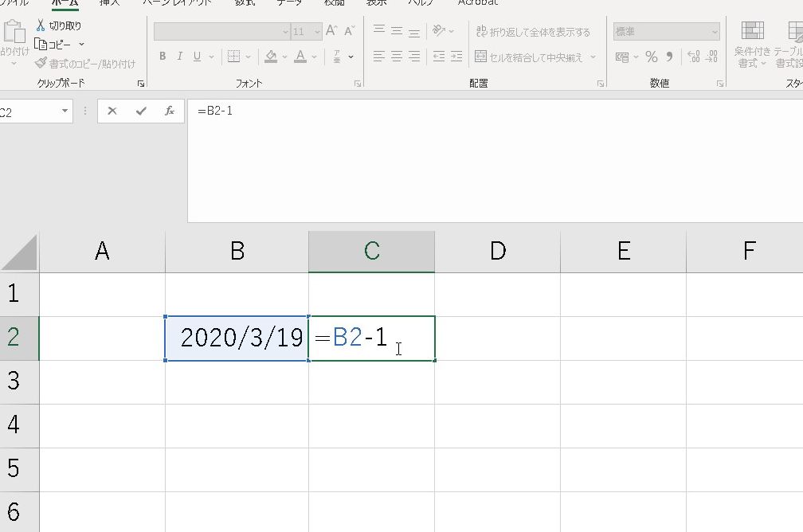
Task: Click the percent style icon
Action: pos(652,57)
